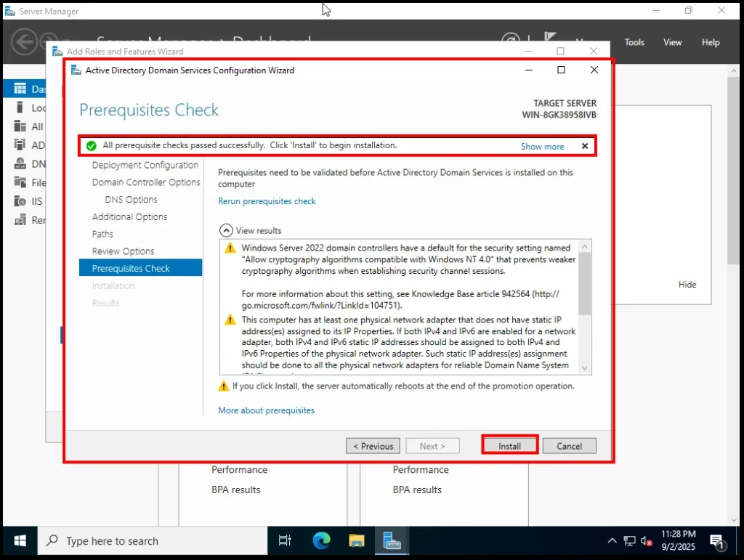The width and height of the screenshot is (744, 560).
Task: Minimize the AD DS Configuration Wizard
Action: click(x=529, y=70)
